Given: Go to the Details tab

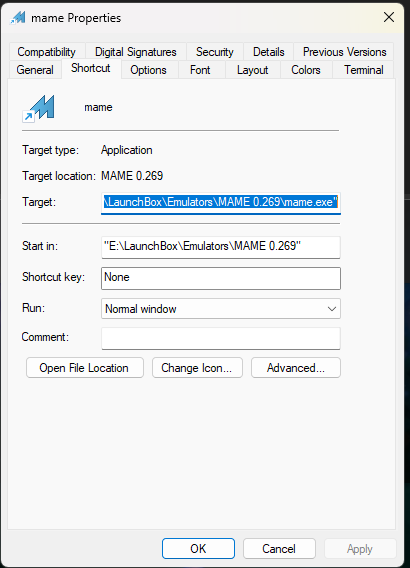Looking at the screenshot, I should pos(268,52).
